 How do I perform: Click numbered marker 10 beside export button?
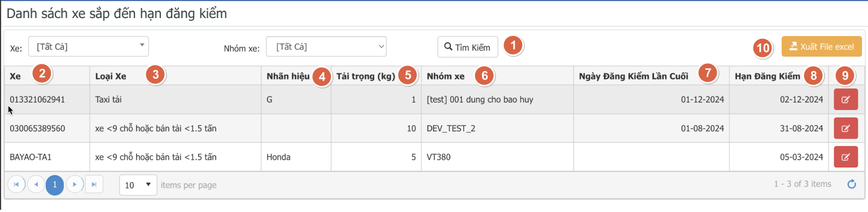[763, 48]
